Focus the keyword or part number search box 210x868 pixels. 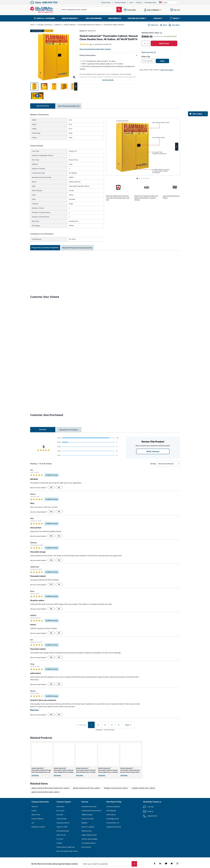click(x=88, y=9)
